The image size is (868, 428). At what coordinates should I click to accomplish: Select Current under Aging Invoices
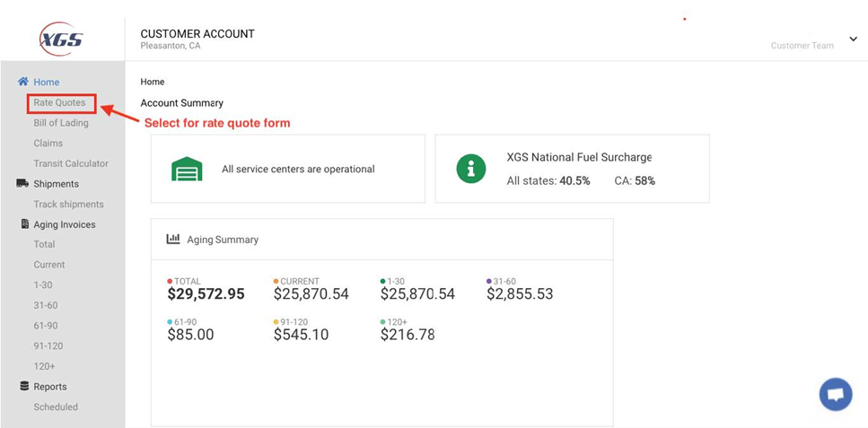49,265
